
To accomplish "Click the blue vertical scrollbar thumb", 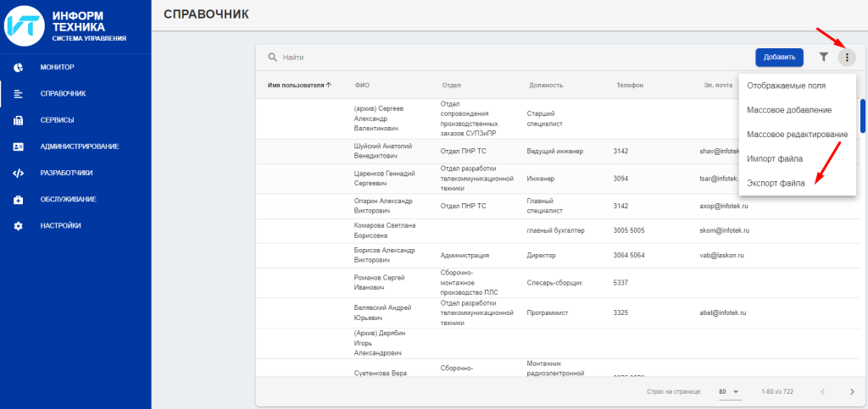I will click(863, 116).
